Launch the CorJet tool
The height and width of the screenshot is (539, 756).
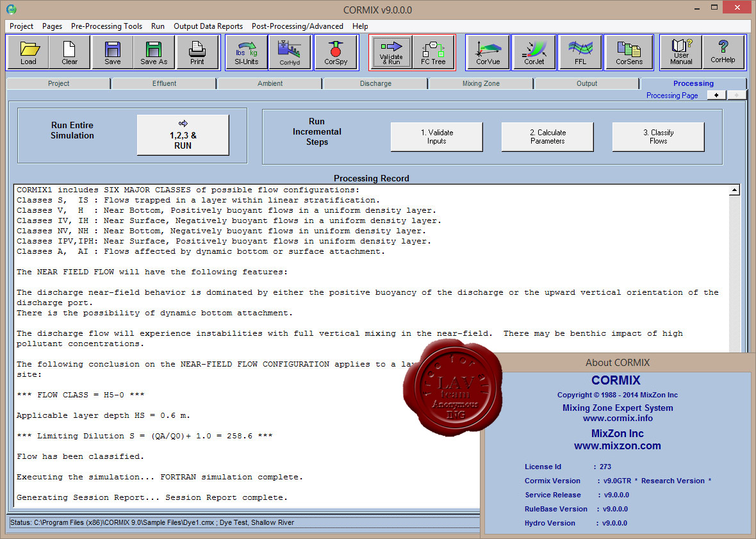click(x=534, y=52)
